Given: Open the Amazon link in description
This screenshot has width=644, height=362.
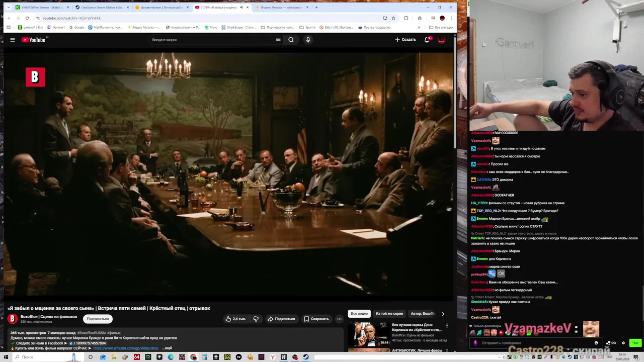Looking at the screenshot, I should tap(126, 348).
